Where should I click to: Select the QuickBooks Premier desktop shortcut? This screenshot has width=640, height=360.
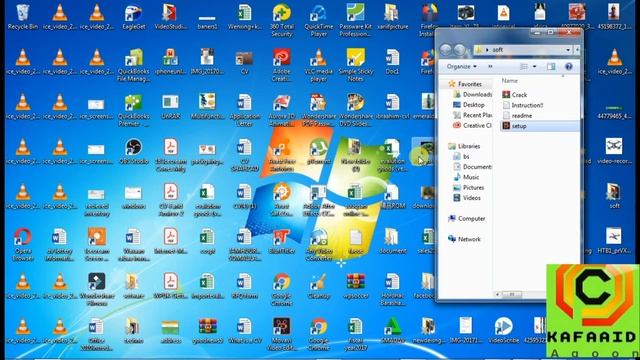pyautogui.click(x=133, y=110)
